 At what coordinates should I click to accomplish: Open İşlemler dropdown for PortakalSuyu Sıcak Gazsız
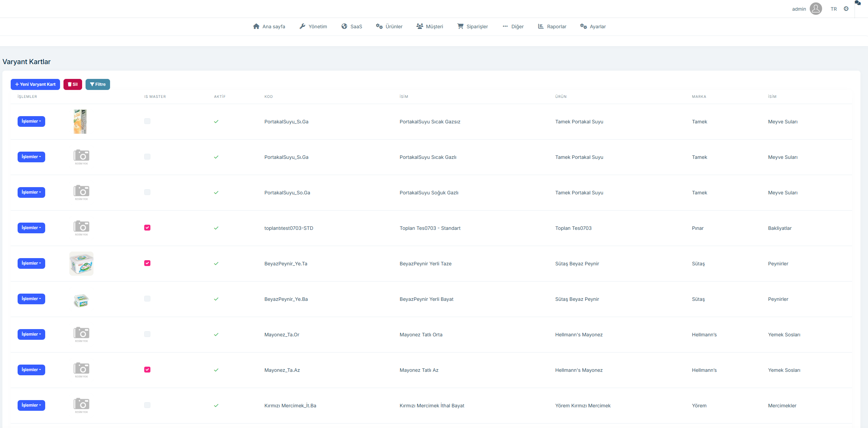[31, 121]
